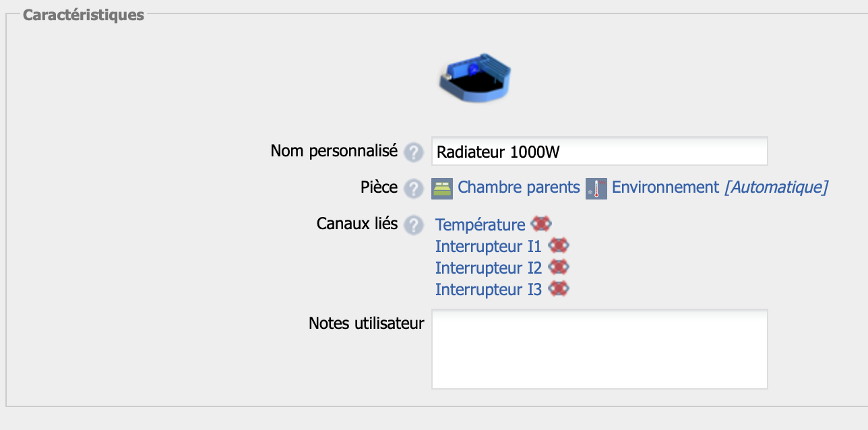Select the Interrupteur I3 link
This screenshot has height=430, width=868.
(x=488, y=290)
